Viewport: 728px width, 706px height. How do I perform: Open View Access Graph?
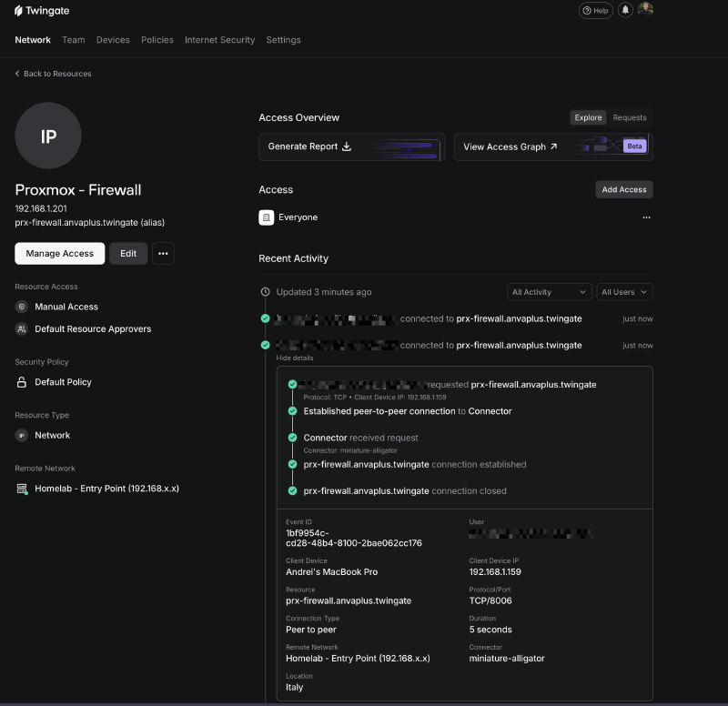[553, 147]
